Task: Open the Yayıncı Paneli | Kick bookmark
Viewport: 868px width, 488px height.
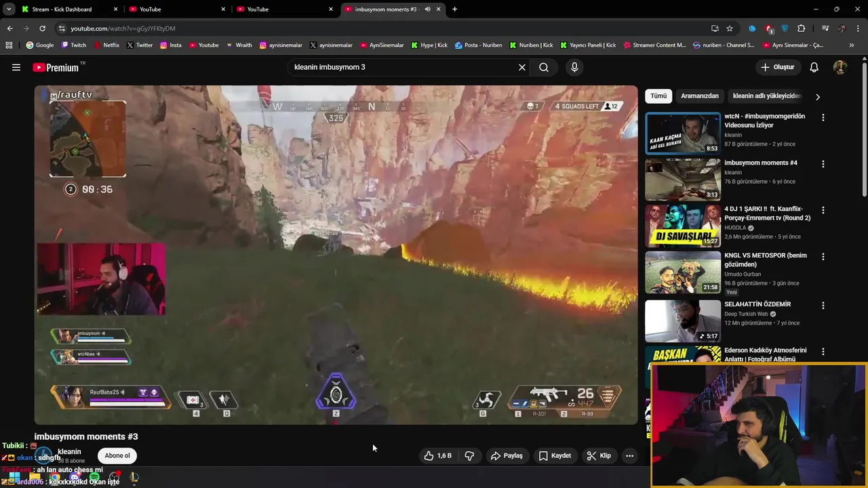Action: tap(588, 45)
